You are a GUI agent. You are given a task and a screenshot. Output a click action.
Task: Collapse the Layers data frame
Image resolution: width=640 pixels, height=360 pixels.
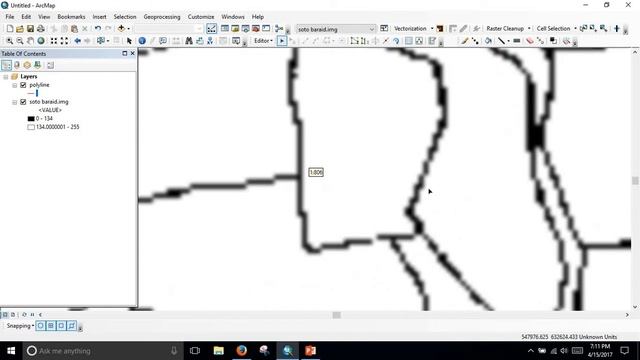coord(6,77)
